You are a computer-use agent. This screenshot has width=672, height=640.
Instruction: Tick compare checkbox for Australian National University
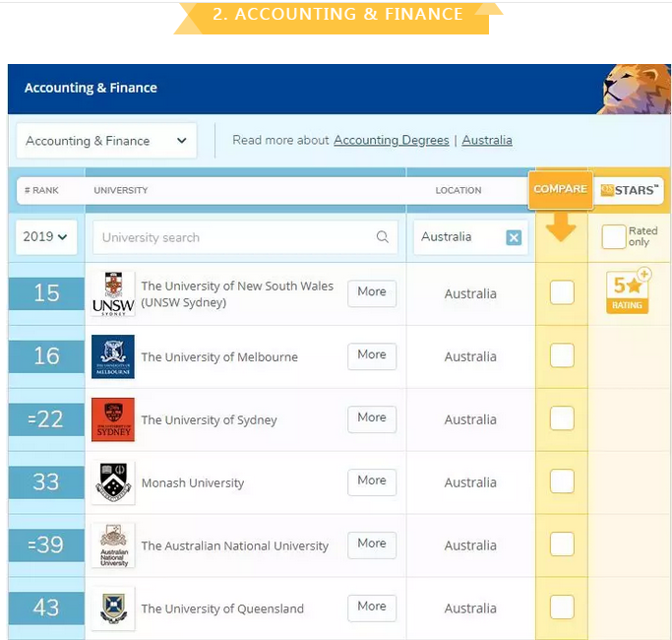[x=562, y=544]
